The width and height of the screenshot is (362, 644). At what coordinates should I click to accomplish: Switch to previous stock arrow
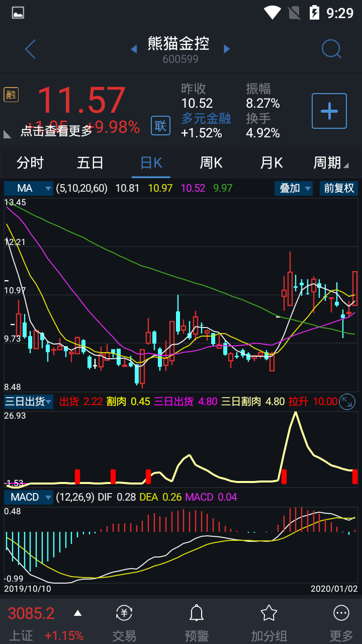click(x=134, y=49)
